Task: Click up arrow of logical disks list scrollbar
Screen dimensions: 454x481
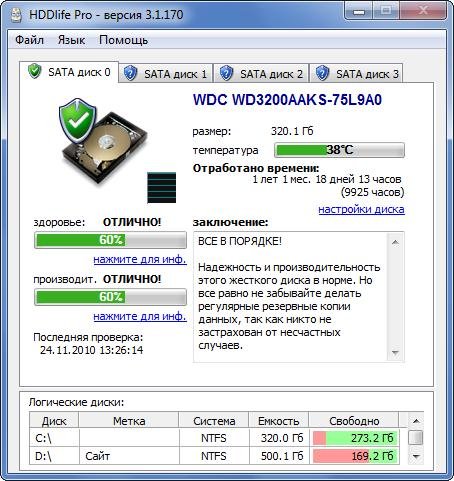Action: (x=416, y=421)
